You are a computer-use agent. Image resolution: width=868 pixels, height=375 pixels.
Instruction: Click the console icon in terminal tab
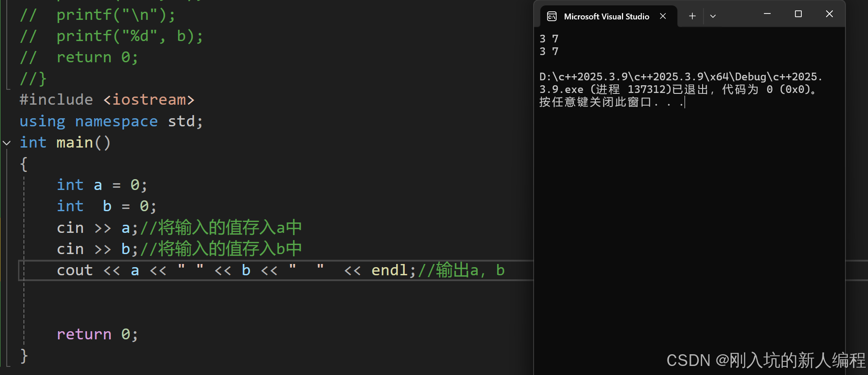(552, 17)
